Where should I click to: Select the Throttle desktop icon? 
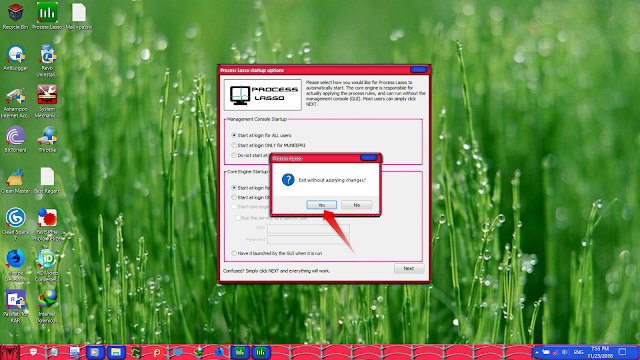47,140
